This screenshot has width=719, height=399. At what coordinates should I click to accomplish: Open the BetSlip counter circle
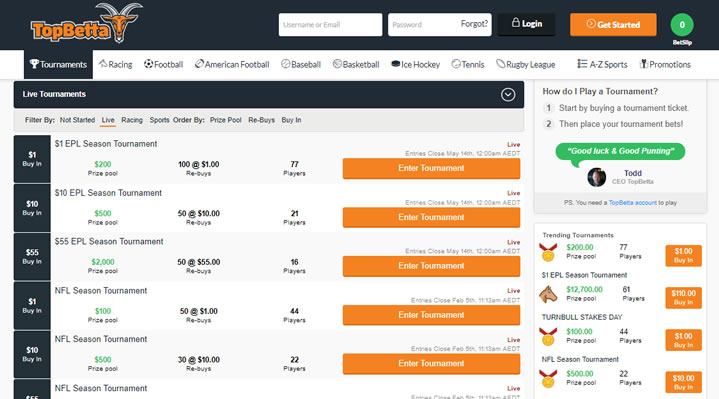coord(682,25)
